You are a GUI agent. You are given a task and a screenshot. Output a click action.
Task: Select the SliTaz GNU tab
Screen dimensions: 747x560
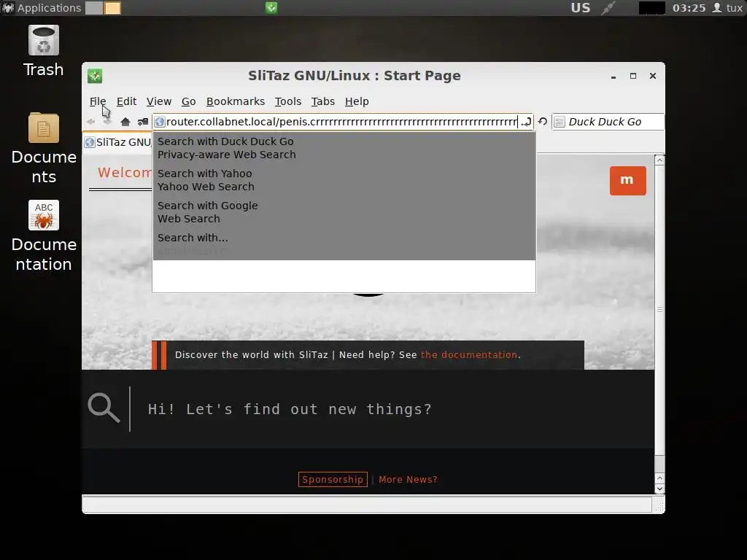[x=118, y=142]
